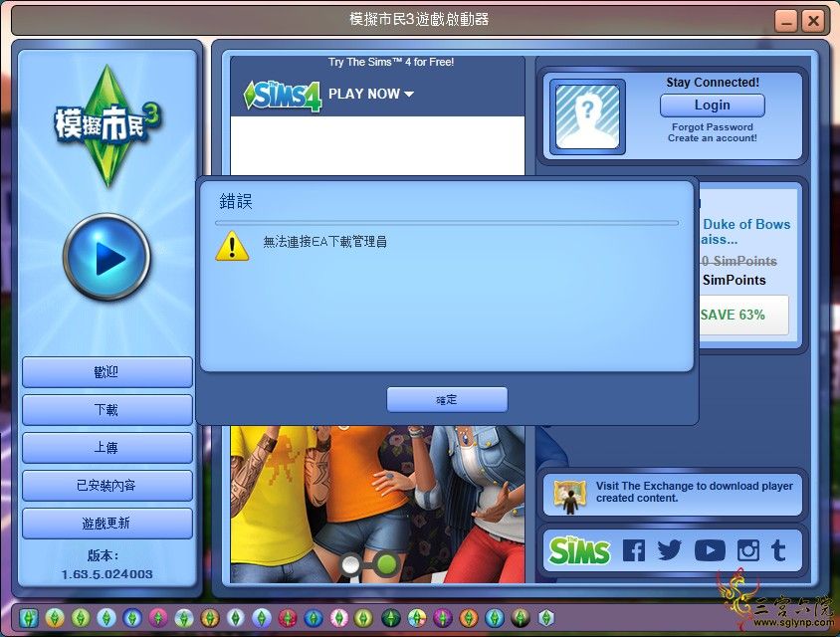Click the SAVE 63% button
Screen dimensions: 840x637
[x=743, y=316]
